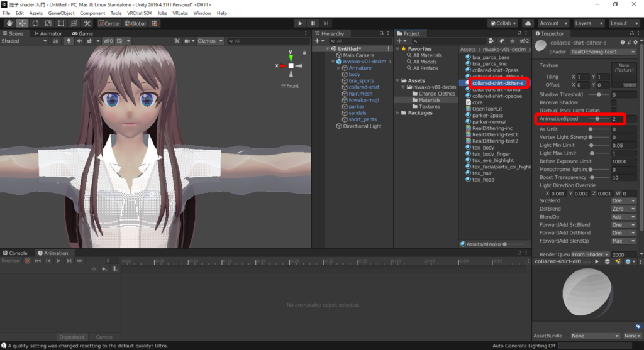Screen dimensions: 644x350
Task: Collapse the niwako-v01-decim hierarchy object
Action: pos(334,62)
